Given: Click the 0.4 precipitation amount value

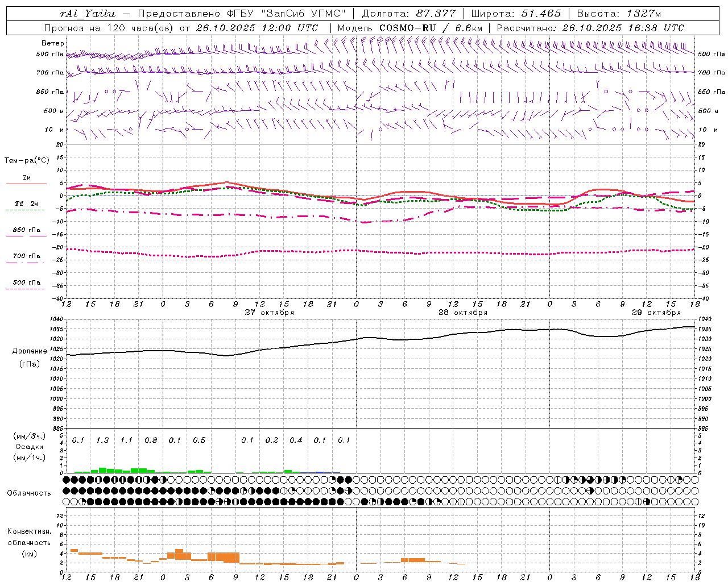Looking at the screenshot, I should click(296, 440).
